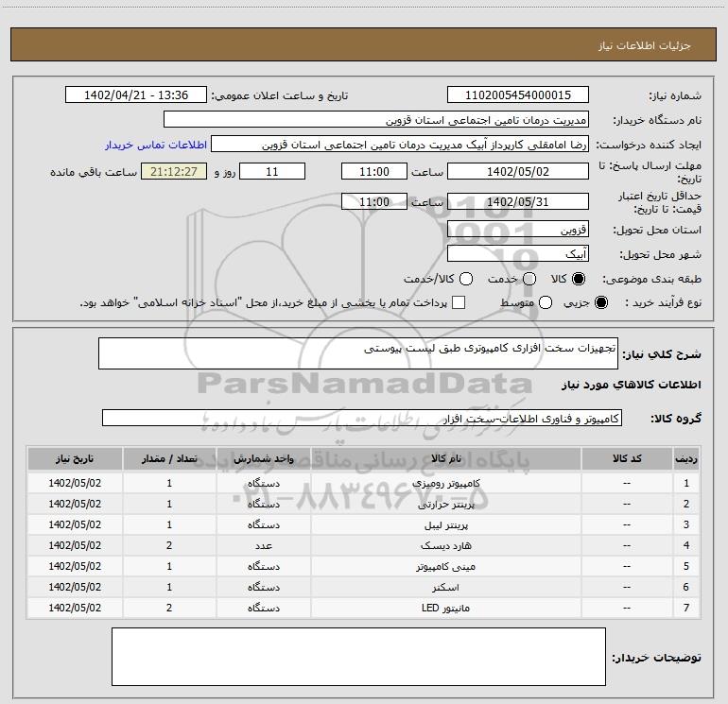Select the خدمت radio button
The image size is (728, 704).
(529, 279)
